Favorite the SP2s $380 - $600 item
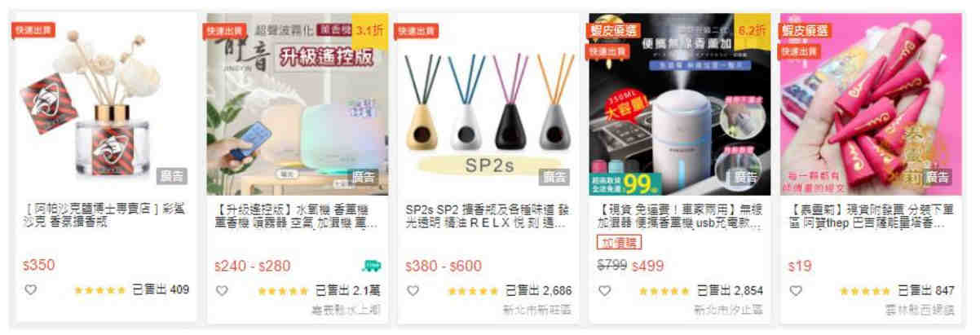 413,289
